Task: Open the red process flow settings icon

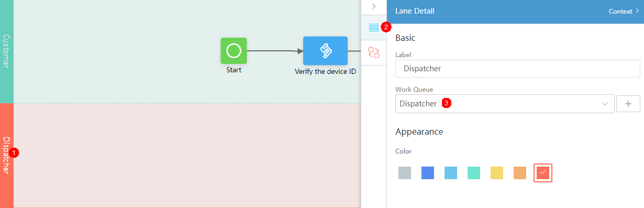Action: pos(374,52)
